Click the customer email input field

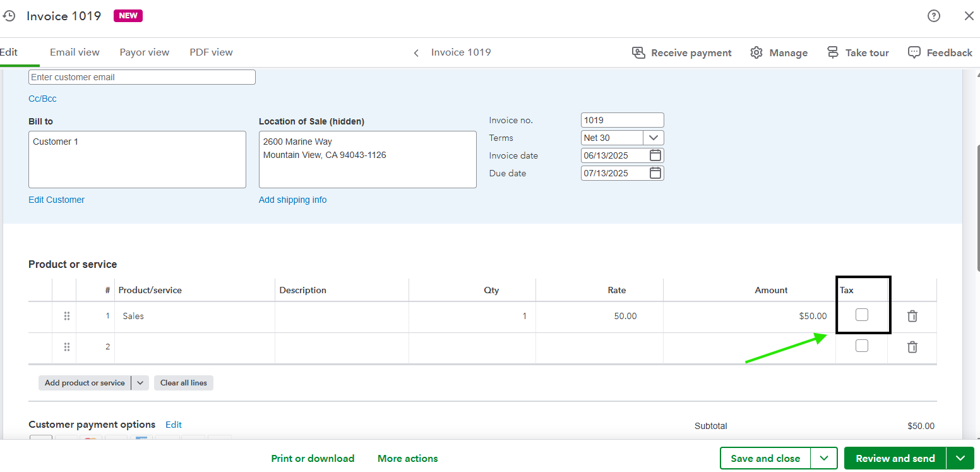coord(142,77)
